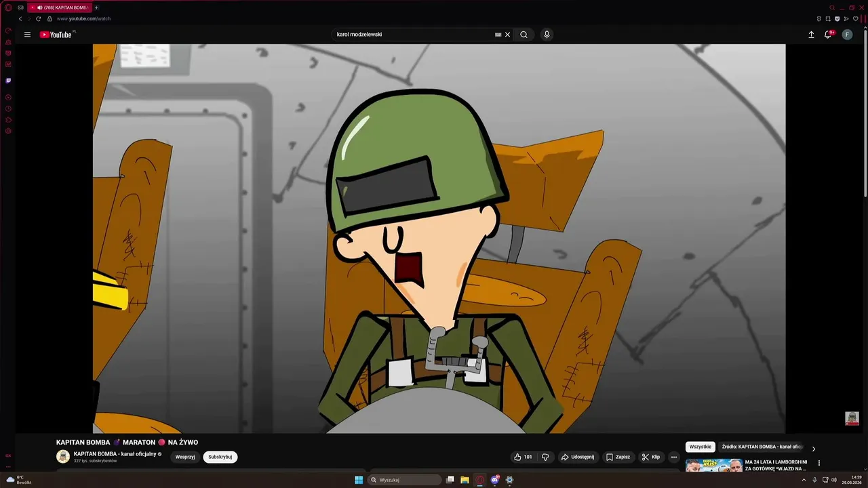This screenshot has height=488, width=868.
Task: Click the video player to pause
Action: [x=439, y=239]
